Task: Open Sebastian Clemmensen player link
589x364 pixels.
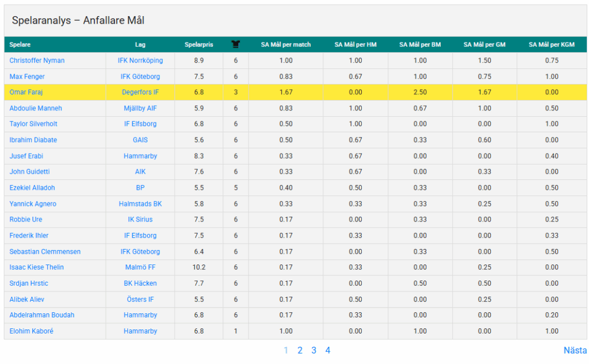Action: pyautogui.click(x=45, y=252)
